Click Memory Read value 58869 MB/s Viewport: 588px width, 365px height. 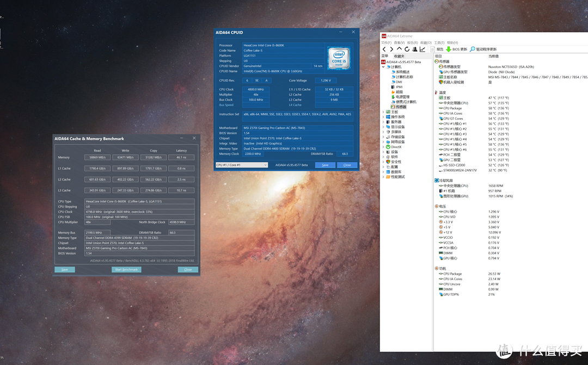[97, 157]
